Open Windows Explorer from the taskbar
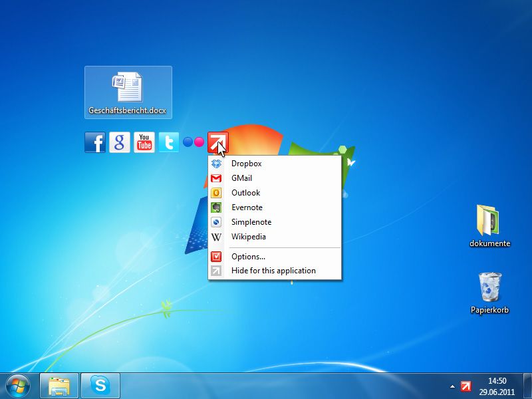532x399 pixels. (59, 386)
